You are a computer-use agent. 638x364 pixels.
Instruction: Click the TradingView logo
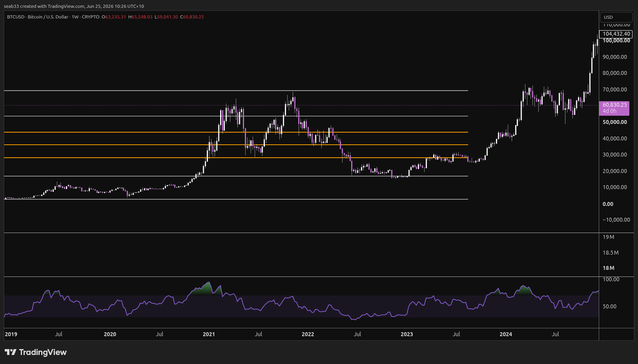pos(36,352)
